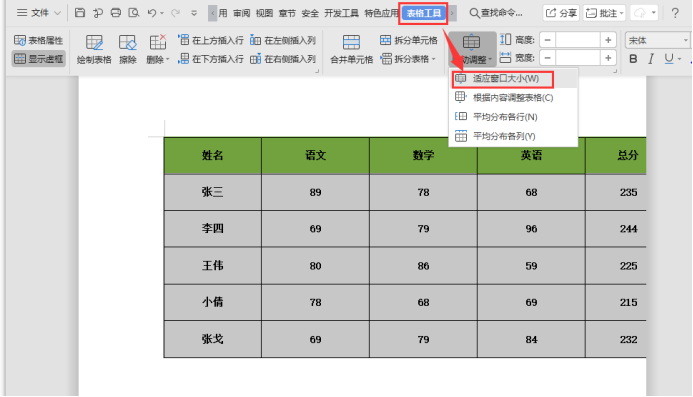Image resolution: width=693 pixels, height=397 pixels.
Task: Select Draw Table tool (绘制表格)
Action: pos(94,49)
